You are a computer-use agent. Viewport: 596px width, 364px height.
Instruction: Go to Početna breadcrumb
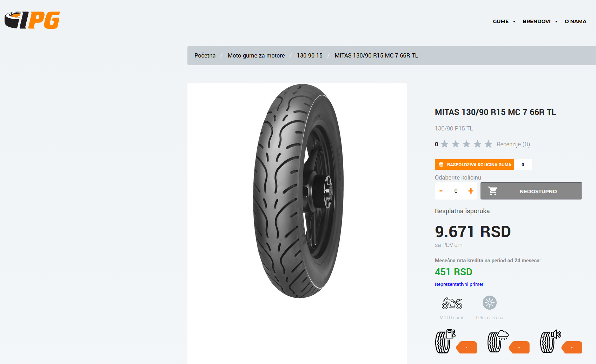click(205, 55)
